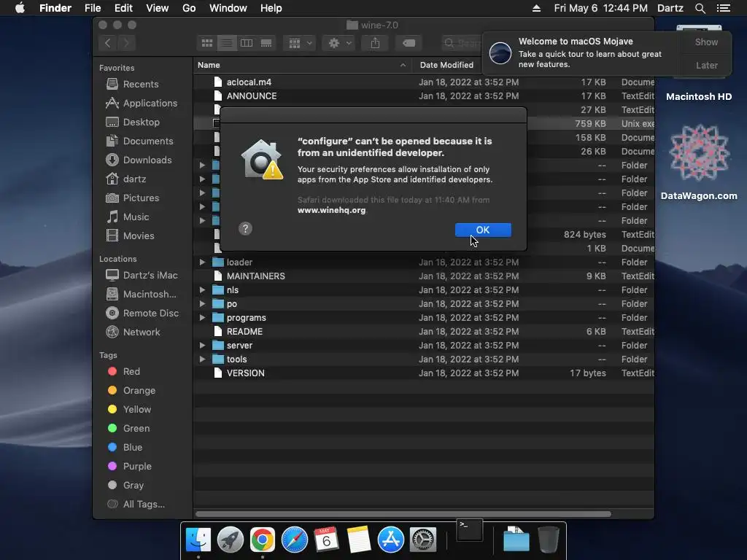This screenshot has height=560, width=747.
Task: Sort by Name column header
Action: click(303, 65)
